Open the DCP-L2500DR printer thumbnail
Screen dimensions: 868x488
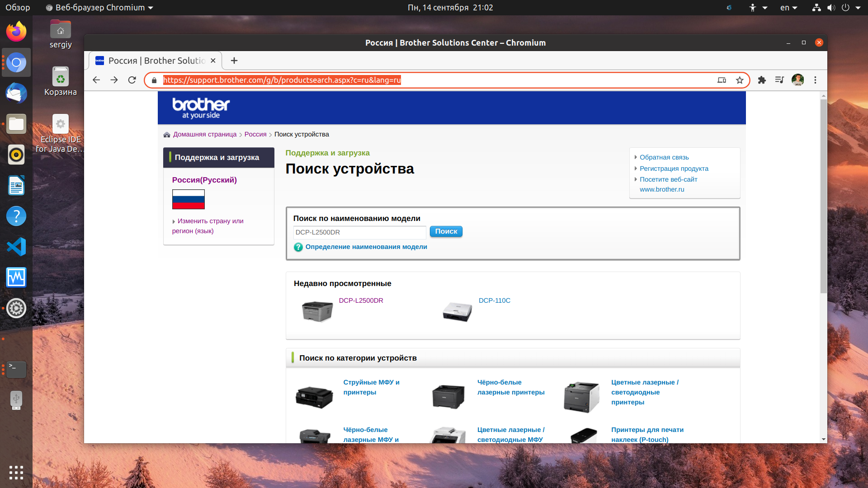(x=317, y=311)
